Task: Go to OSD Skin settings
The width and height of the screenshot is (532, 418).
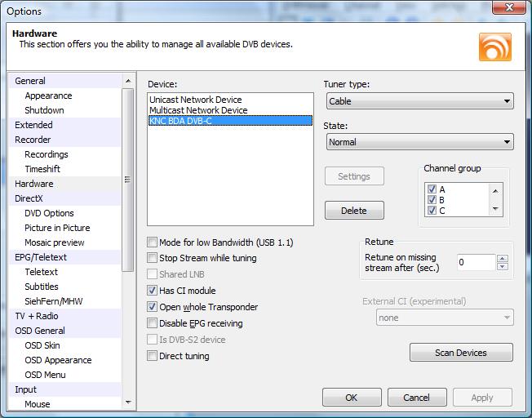Action: click(42, 345)
